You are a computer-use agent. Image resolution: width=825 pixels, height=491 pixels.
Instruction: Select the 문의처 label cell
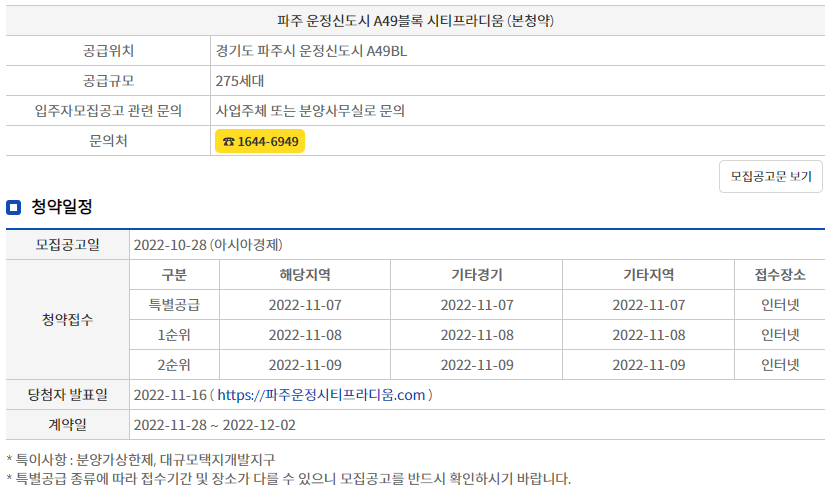click(x=108, y=141)
